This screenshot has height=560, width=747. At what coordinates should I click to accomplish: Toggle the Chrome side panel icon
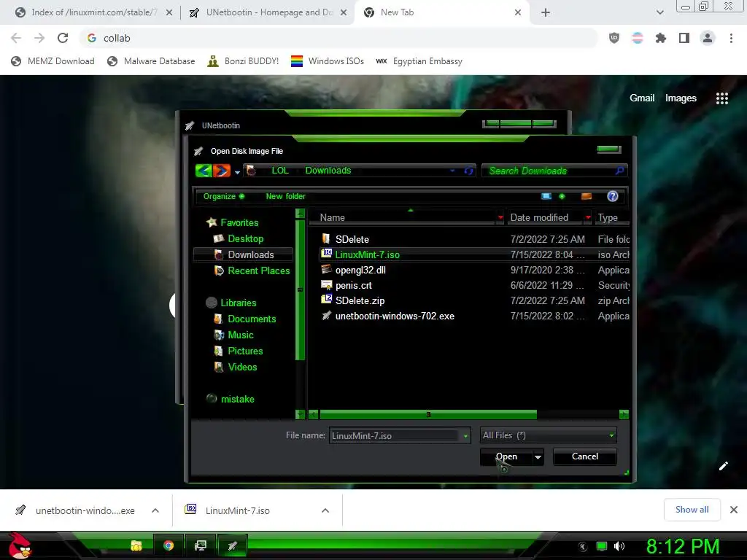[x=684, y=38]
